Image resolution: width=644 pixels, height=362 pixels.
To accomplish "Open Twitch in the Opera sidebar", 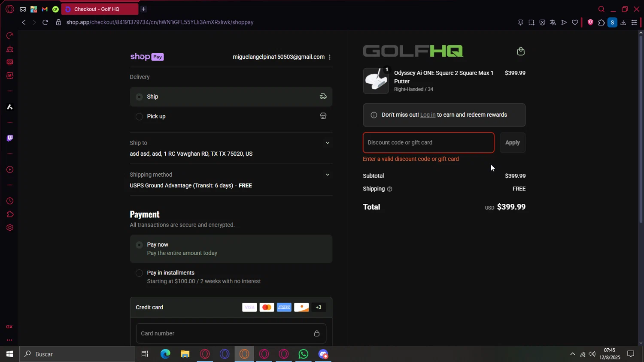I will click(x=9, y=138).
